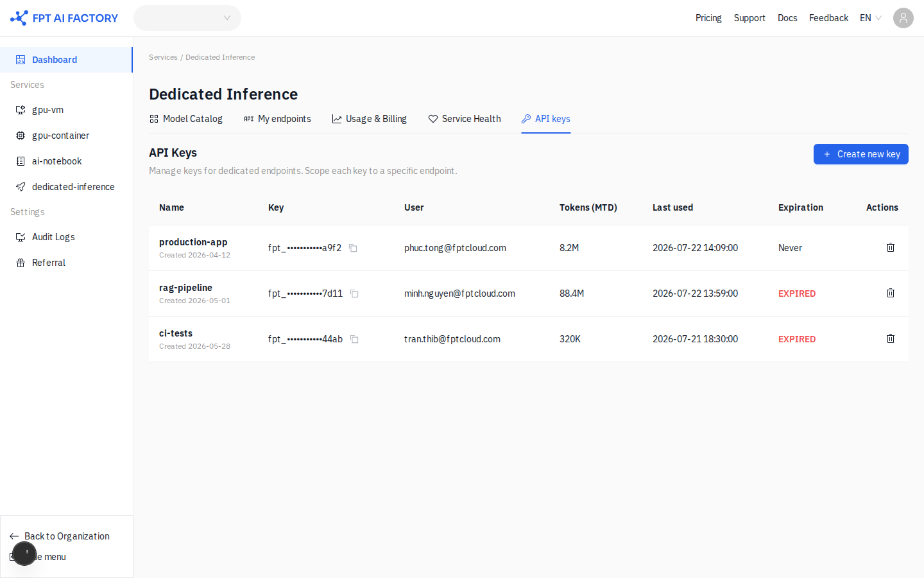The width and height of the screenshot is (924, 578).
Task: Click the 320K tokens value
Action: coord(570,339)
